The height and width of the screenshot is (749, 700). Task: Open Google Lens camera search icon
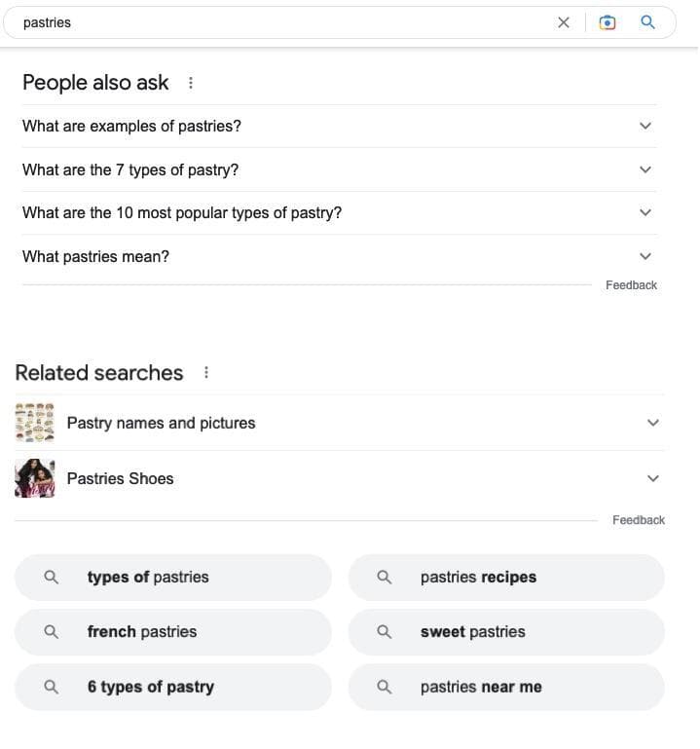[x=608, y=22]
